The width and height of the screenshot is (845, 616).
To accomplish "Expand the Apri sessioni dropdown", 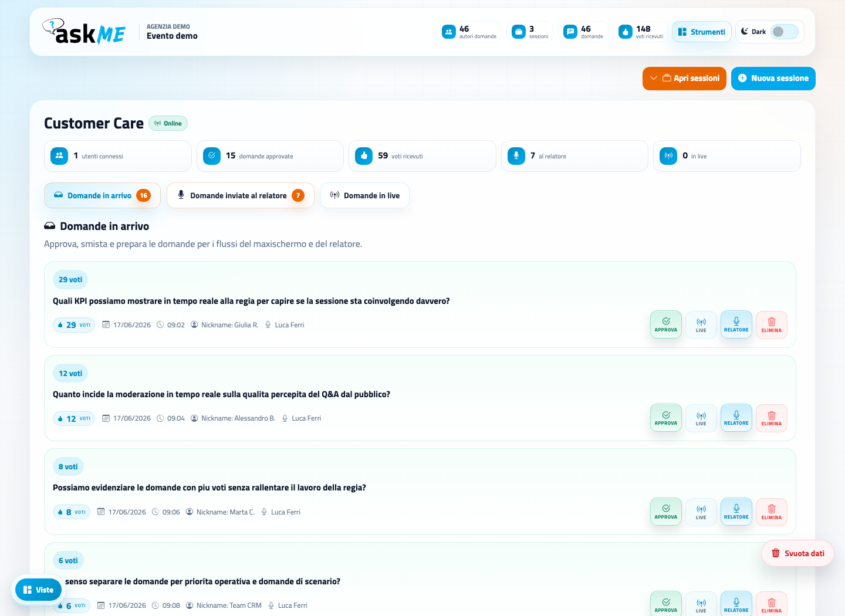I will pos(684,78).
